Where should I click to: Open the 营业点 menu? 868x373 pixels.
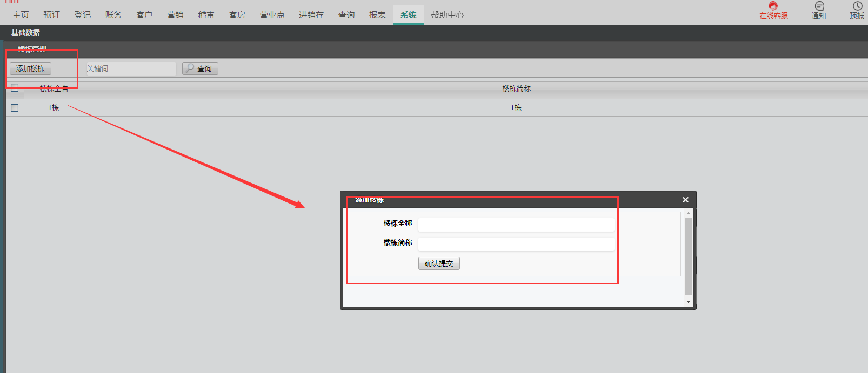(272, 15)
